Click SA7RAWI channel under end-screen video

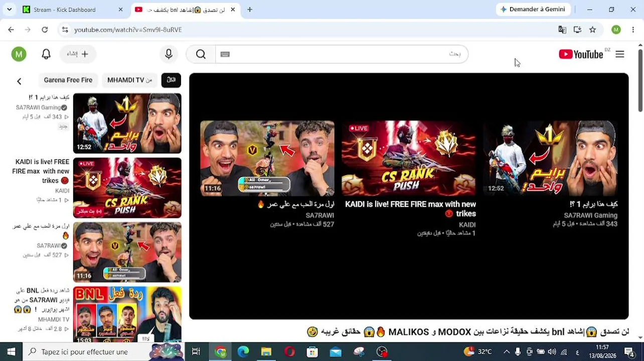pos(320,215)
